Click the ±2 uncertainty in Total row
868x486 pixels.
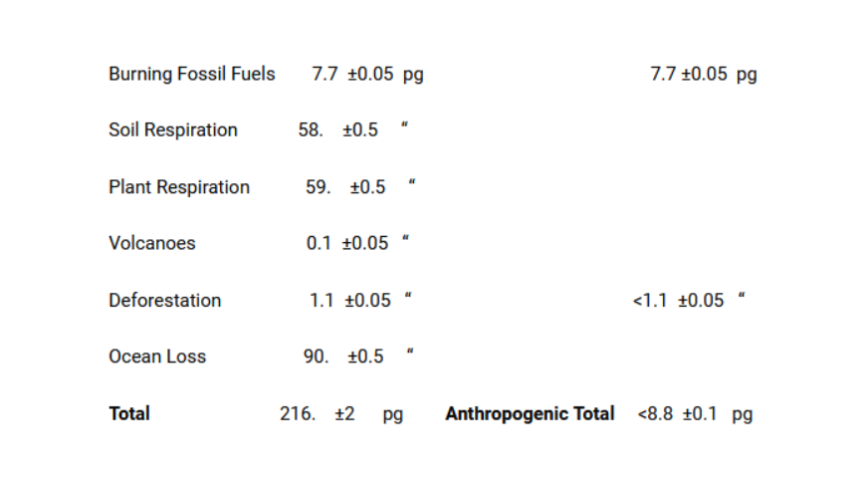pos(344,413)
